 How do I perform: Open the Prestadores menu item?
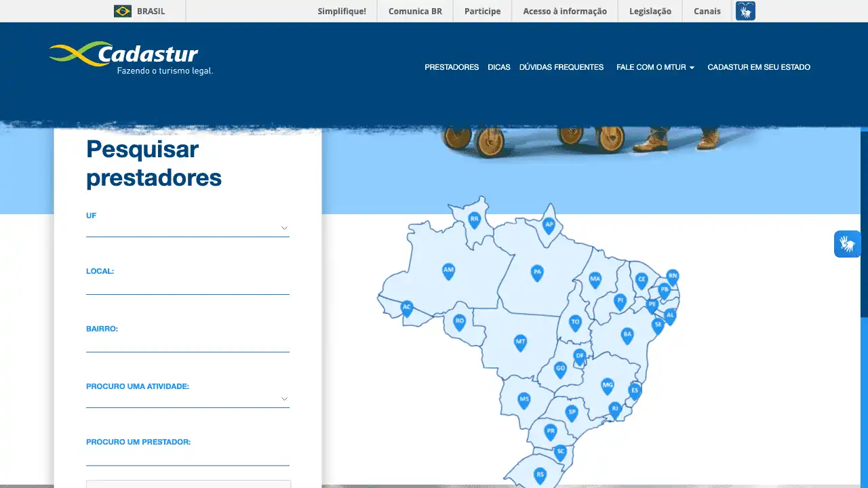click(452, 67)
